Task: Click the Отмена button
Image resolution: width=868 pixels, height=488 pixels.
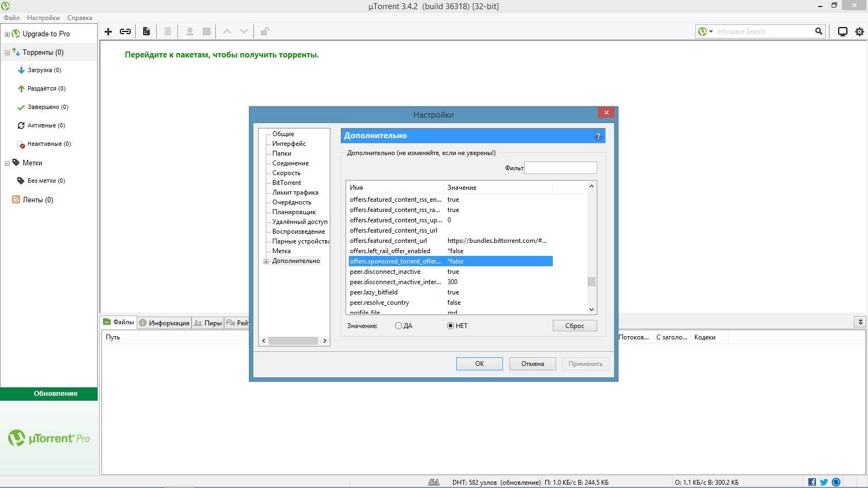Action: pos(533,364)
